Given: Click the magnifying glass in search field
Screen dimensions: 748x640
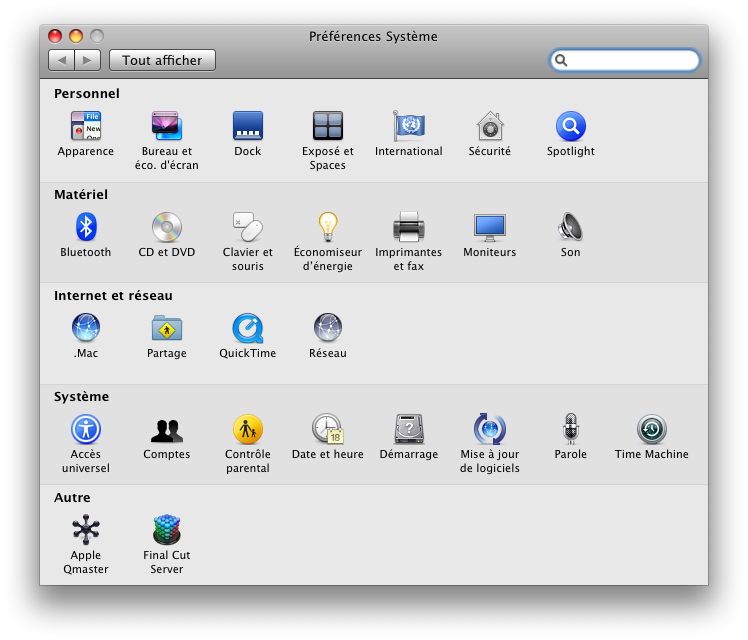Looking at the screenshot, I should [x=561, y=60].
